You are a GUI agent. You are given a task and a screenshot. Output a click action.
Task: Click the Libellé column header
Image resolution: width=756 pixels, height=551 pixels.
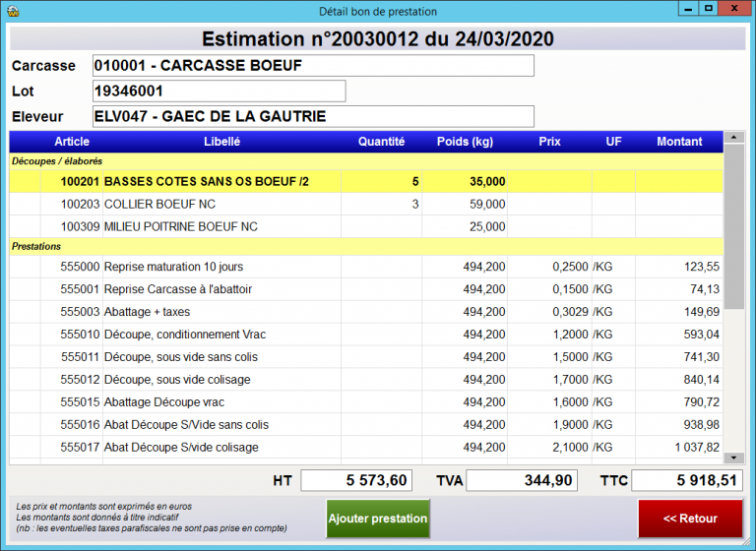pos(221,142)
